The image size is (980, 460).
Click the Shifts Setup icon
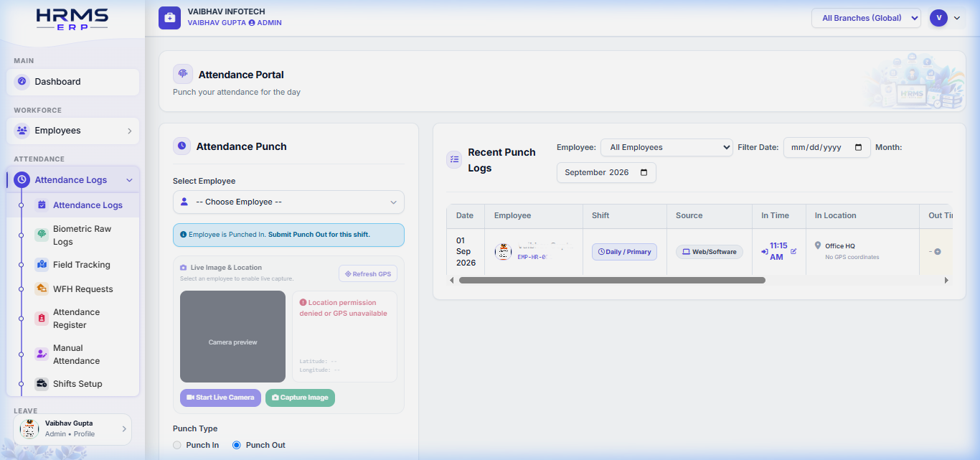[42, 384]
